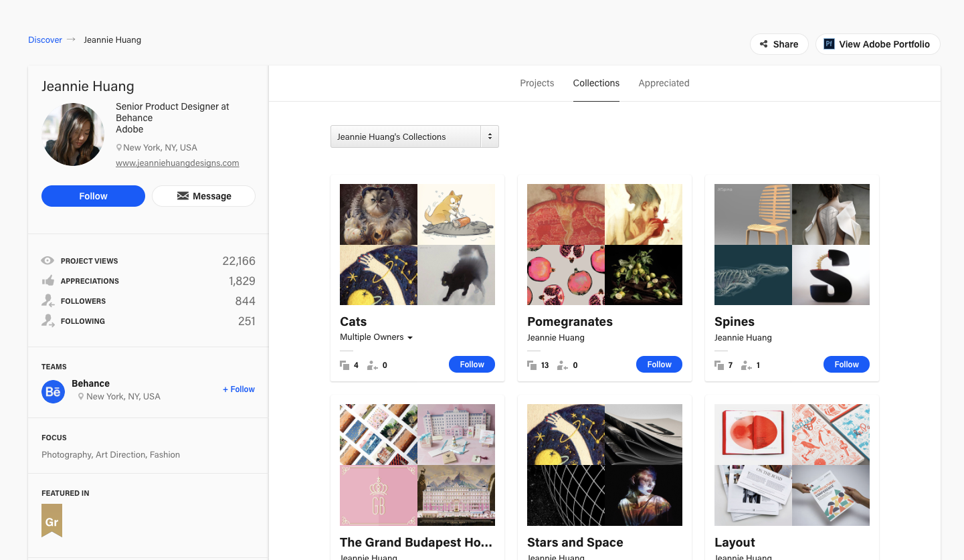Click the followers person icon
Viewport: 964px width, 560px height.
point(47,301)
